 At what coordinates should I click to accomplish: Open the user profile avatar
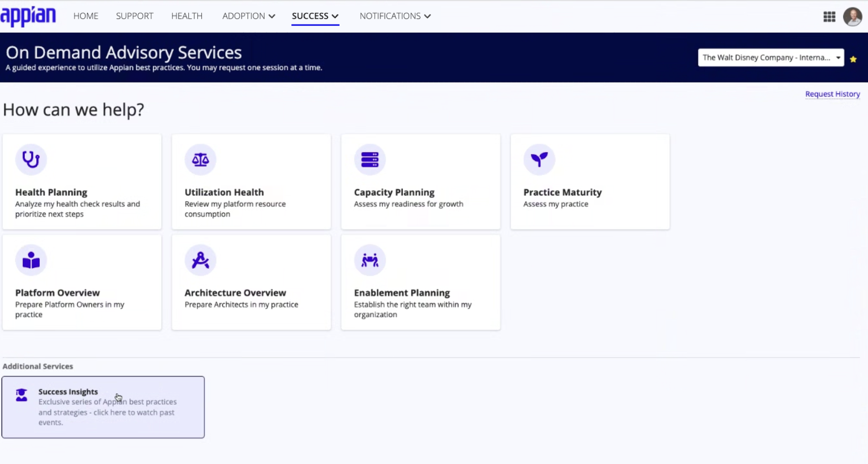[853, 17]
